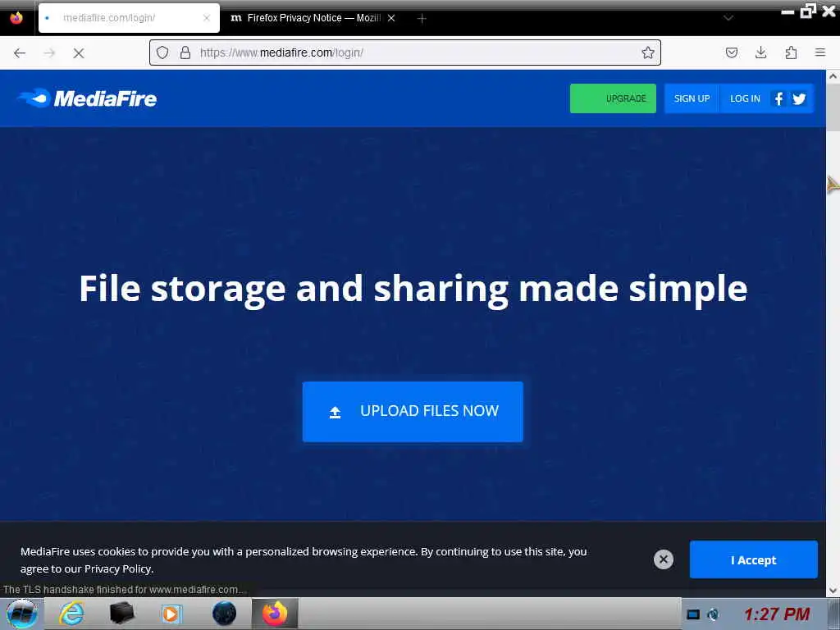The width and height of the screenshot is (840, 630).
Task: Click the Firefox logo in title bar
Action: (x=16, y=18)
